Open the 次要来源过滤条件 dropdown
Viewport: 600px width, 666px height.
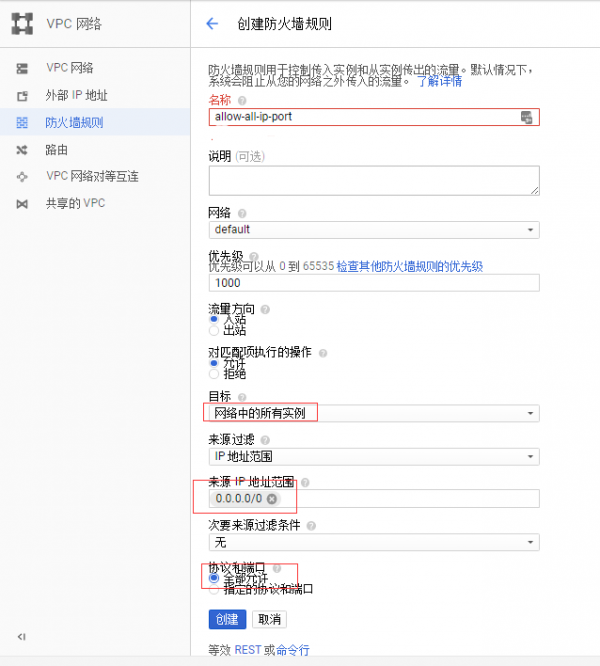(x=374, y=542)
